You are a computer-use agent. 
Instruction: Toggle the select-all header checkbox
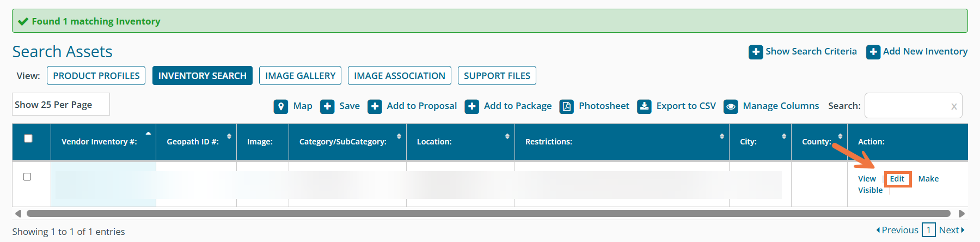click(x=28, y=138)
